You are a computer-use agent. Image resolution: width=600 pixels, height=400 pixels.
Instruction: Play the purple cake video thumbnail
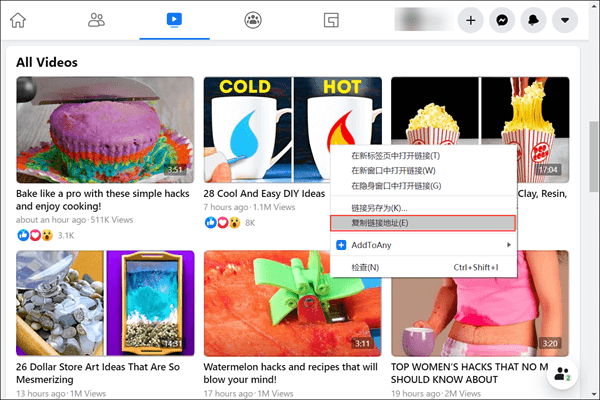[x=105, y=129]
